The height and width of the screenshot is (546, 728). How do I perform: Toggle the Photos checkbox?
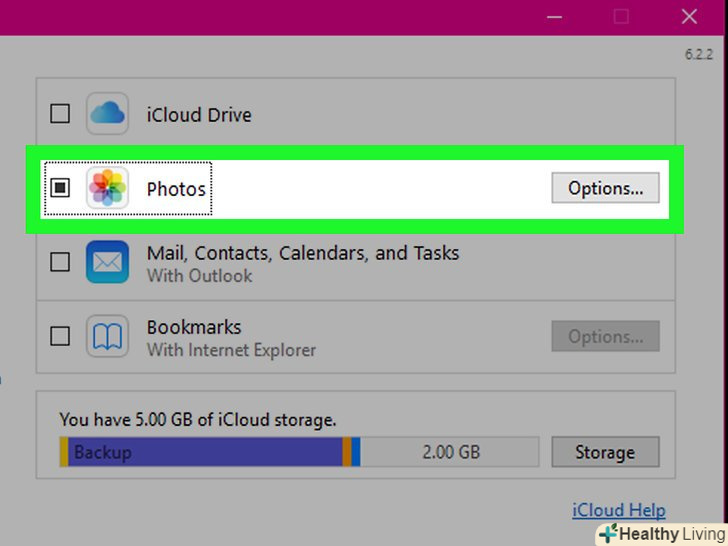pos(60,188)
